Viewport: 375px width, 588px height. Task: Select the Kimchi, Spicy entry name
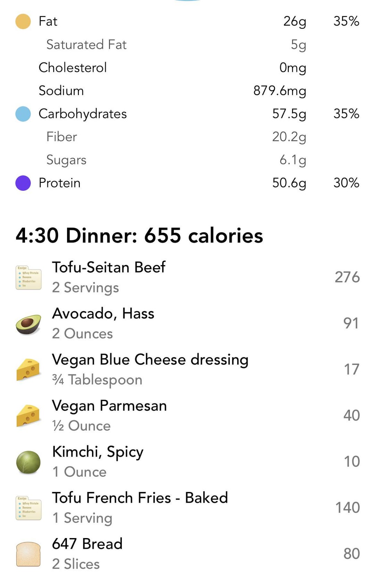[98, 452]
